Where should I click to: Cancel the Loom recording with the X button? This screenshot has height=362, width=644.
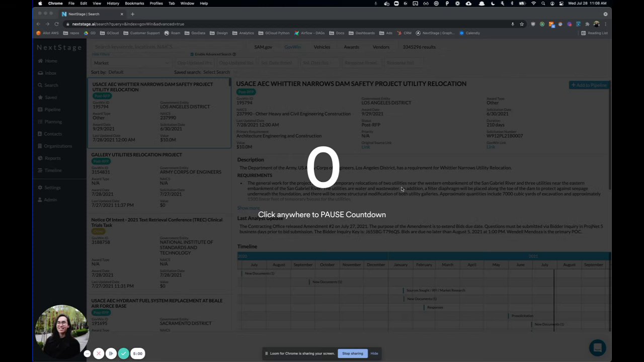(99, 353)
